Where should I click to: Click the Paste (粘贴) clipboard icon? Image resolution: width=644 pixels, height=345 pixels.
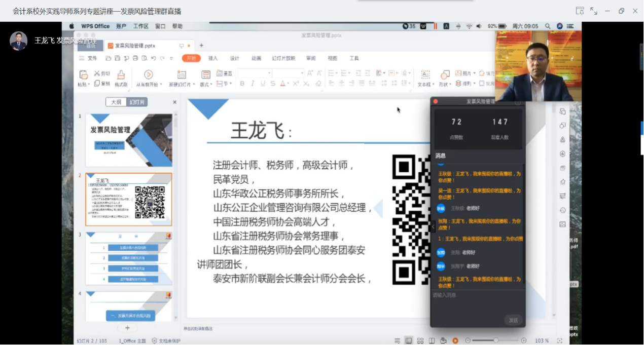pos(83,75)
